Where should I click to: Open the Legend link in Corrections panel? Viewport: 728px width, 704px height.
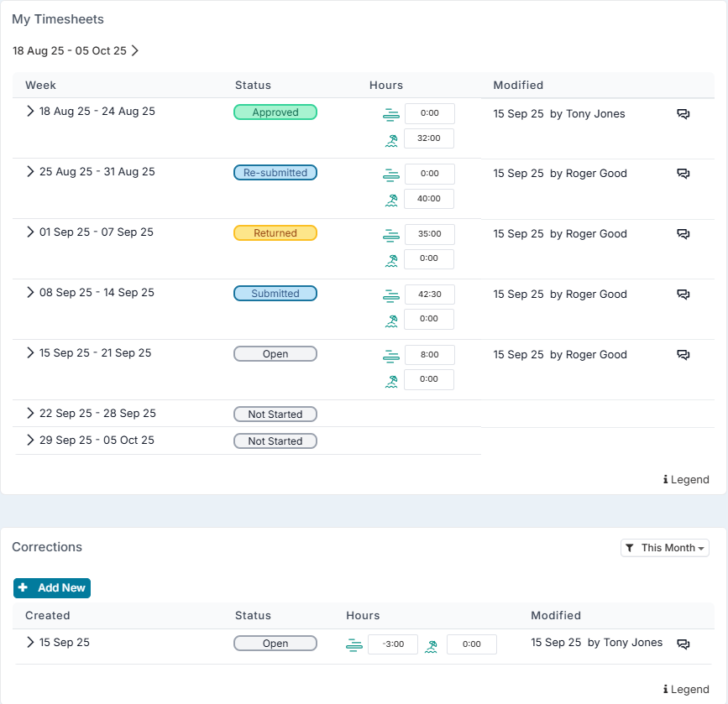pos(686,690)
